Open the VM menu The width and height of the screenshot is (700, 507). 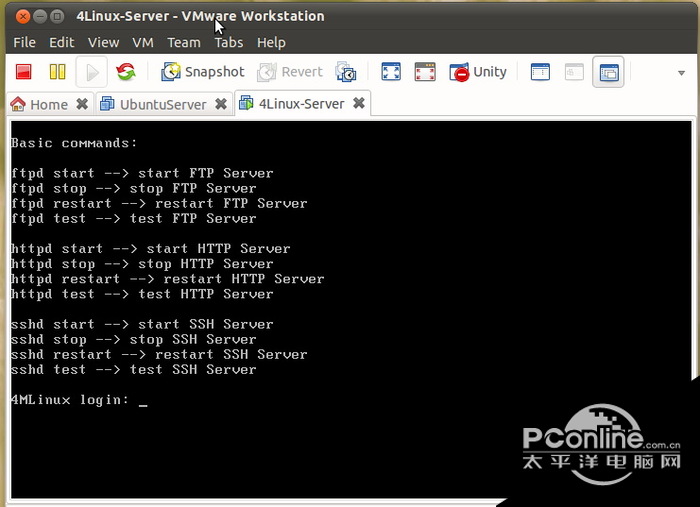coord(143,42)
